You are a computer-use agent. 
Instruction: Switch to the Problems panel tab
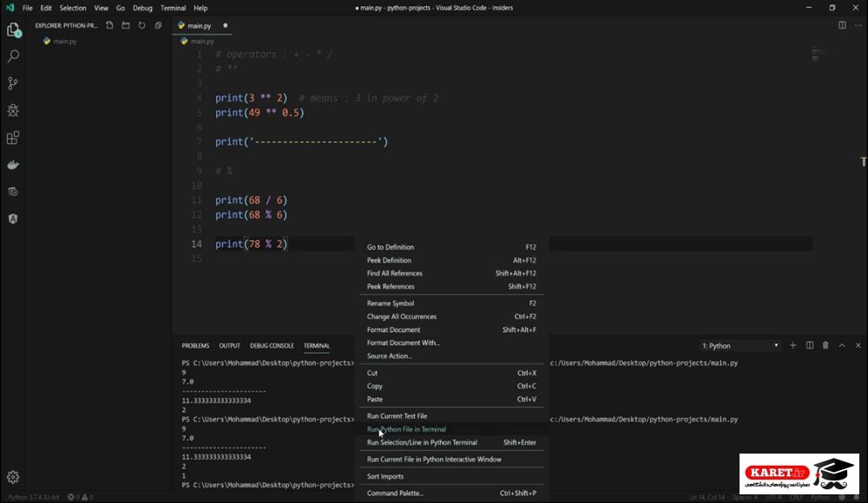(195, 345)
